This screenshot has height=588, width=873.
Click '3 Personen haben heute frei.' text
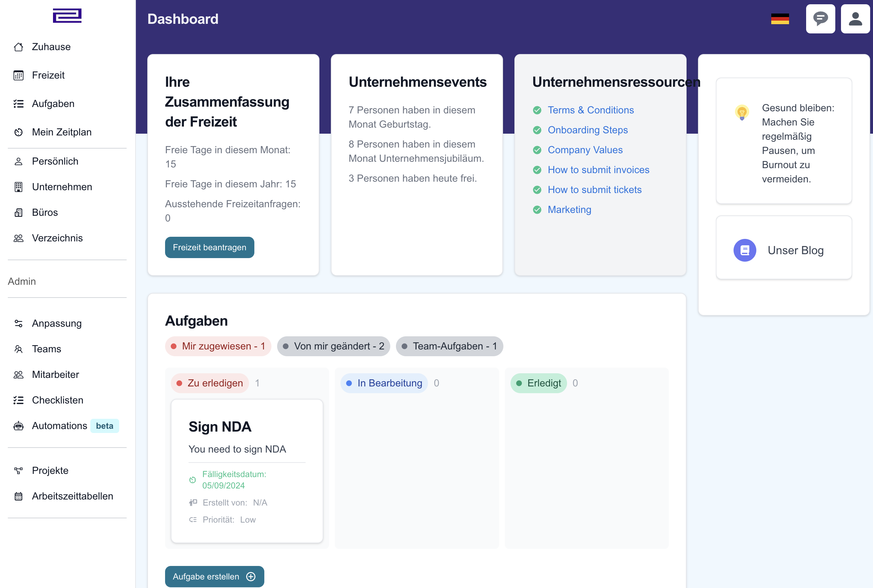[413, 178]
